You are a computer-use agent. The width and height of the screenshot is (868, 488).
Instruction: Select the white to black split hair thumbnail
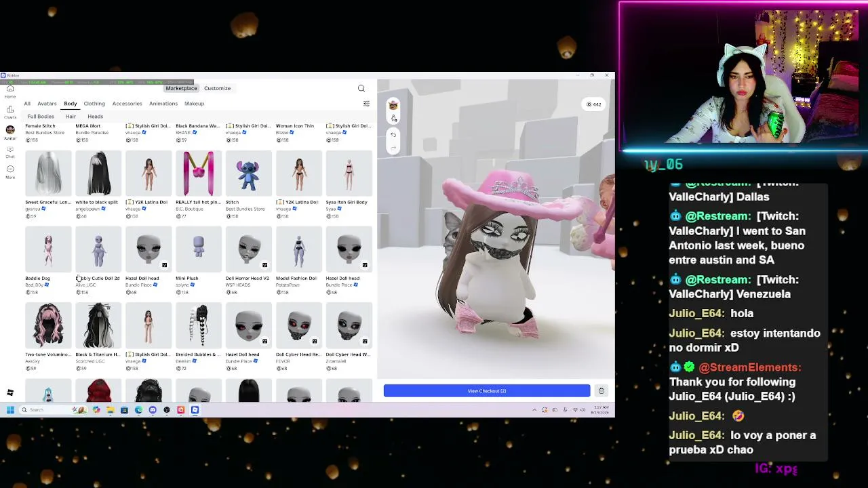tap(98, 174)
